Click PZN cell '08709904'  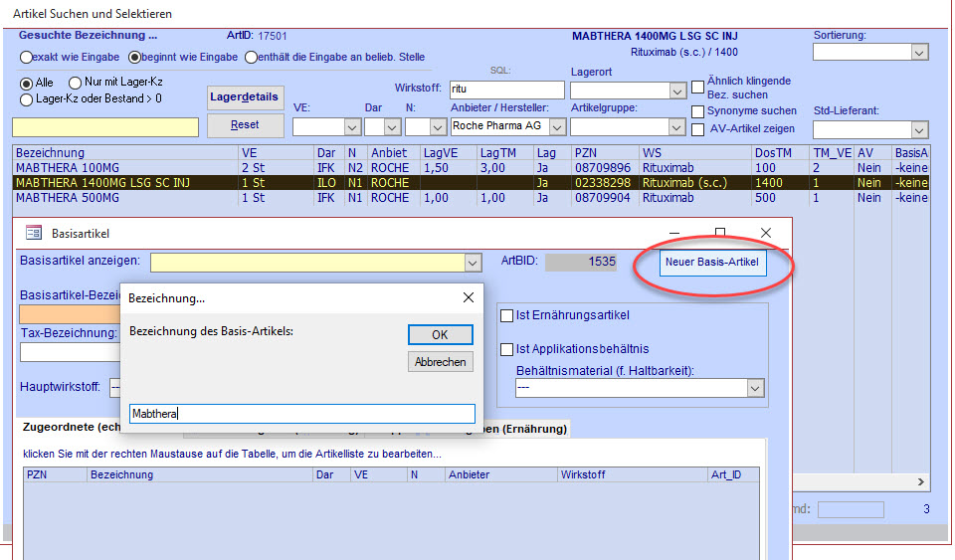pos(603,198)
